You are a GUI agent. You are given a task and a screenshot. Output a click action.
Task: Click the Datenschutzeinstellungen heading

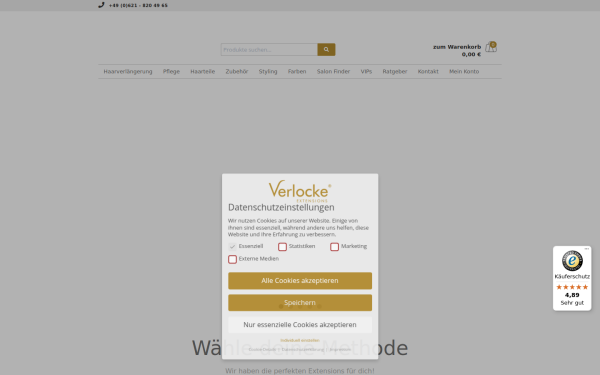[x=281, y=207]
